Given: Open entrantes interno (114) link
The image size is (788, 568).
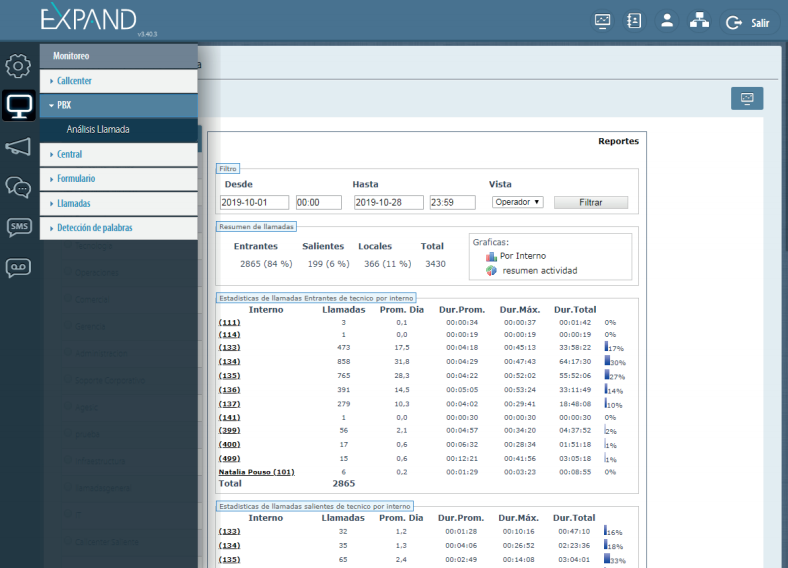Looking at the screenshot, I should 229,335.
